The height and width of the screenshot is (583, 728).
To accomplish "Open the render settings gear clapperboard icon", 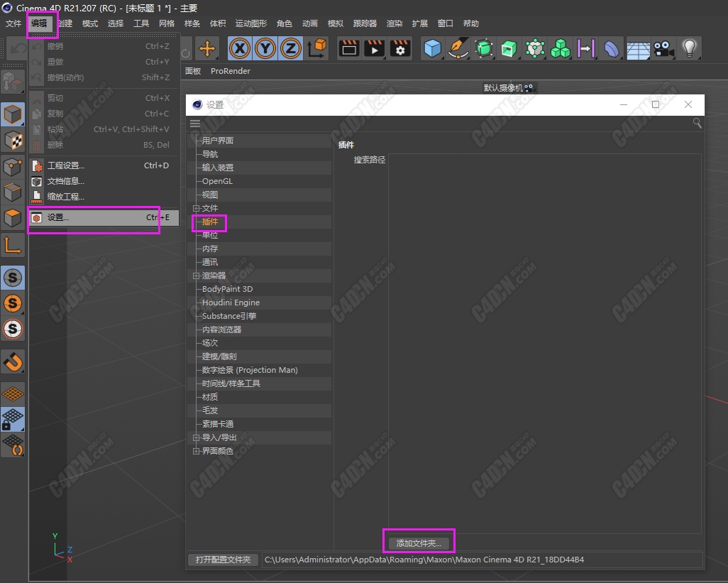I will [x=399, y=48].
